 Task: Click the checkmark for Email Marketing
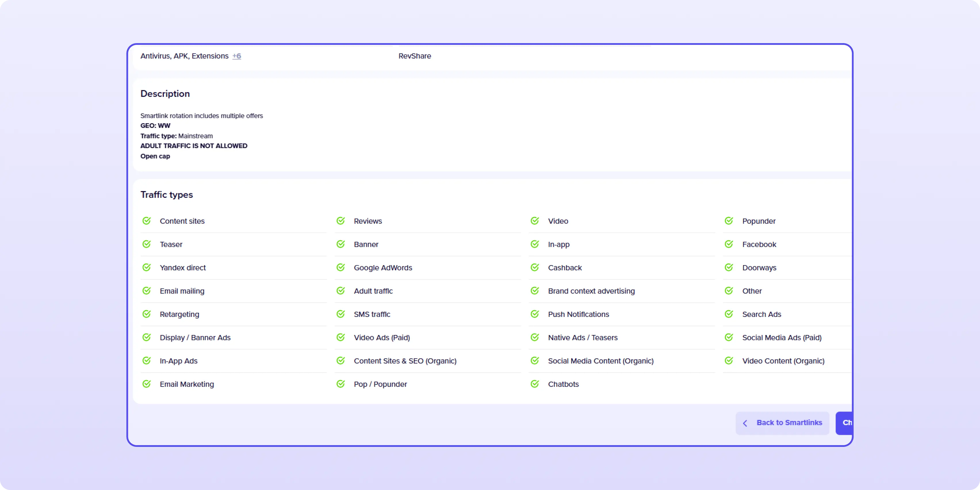coord(146,384)
